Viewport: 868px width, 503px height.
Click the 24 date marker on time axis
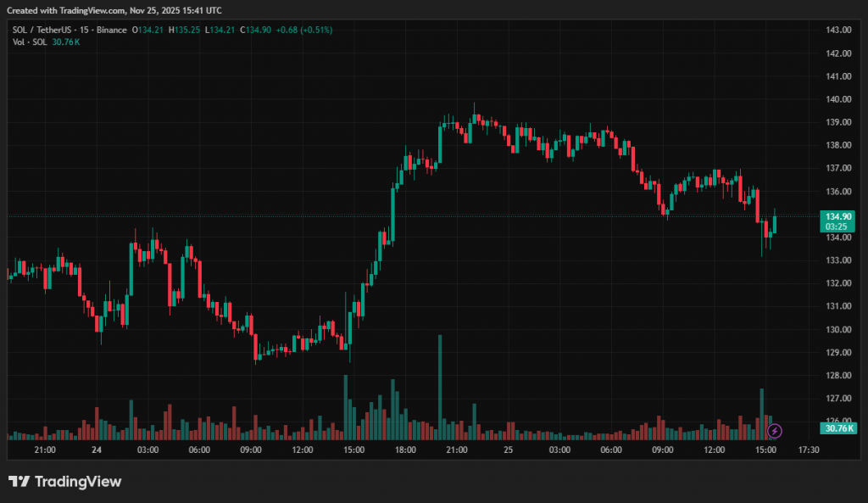[96, 450]
